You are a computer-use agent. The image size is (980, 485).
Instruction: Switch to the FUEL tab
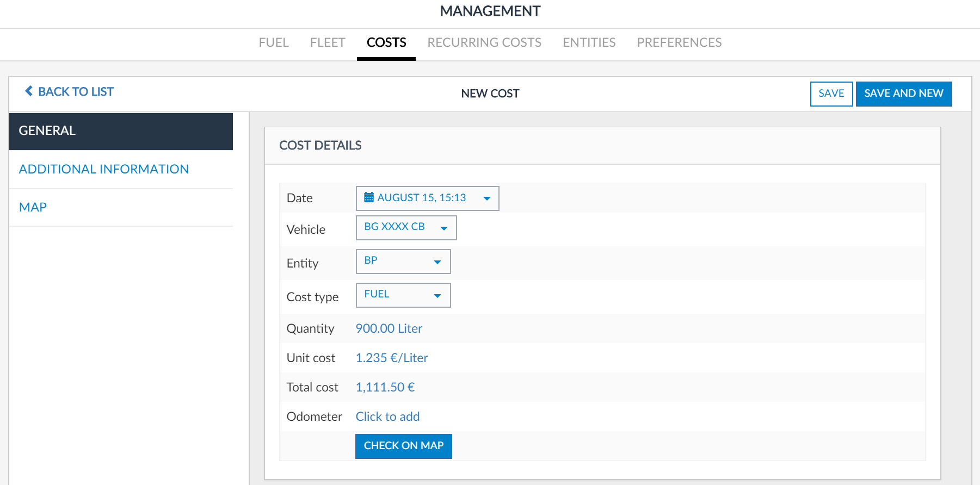tap(274, 42)
